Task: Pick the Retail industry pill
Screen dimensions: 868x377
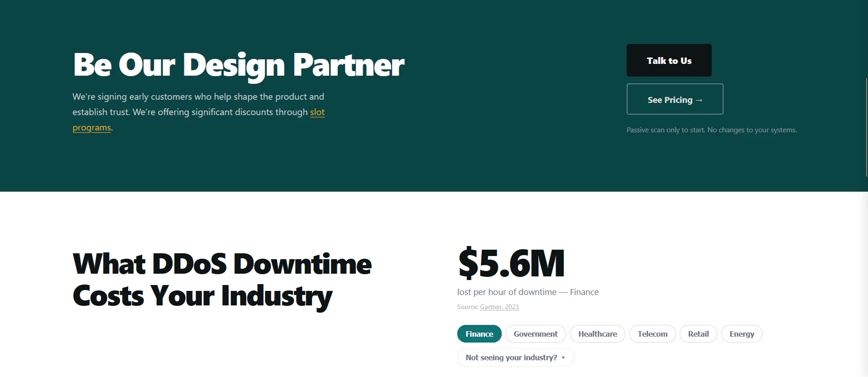Action: click(698, 334)
